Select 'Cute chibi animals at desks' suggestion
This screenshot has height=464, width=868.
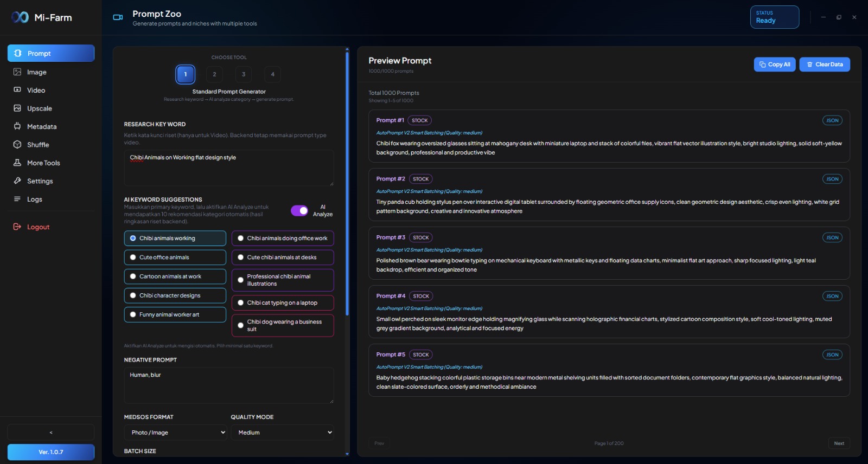click(x=283, y=257)
